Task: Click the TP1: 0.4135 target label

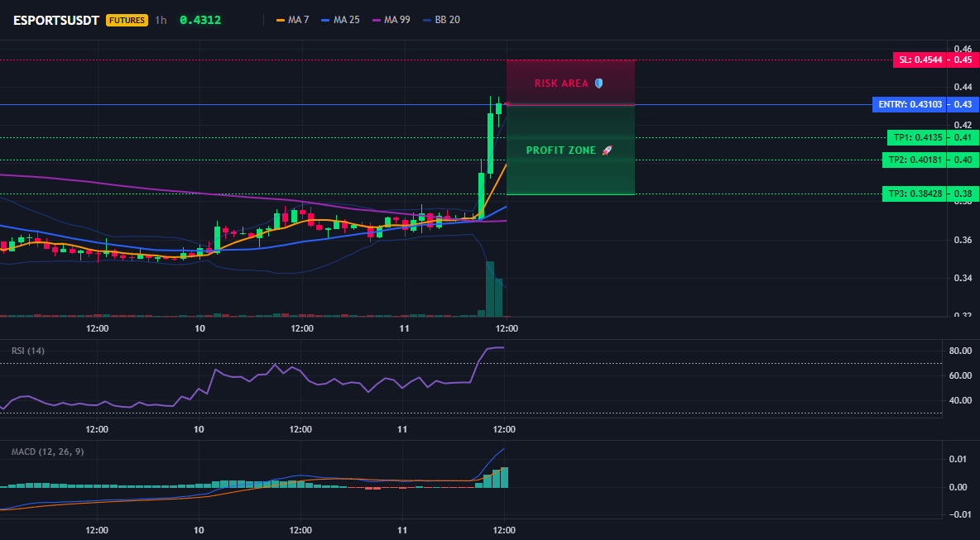Action: (916, 137)
